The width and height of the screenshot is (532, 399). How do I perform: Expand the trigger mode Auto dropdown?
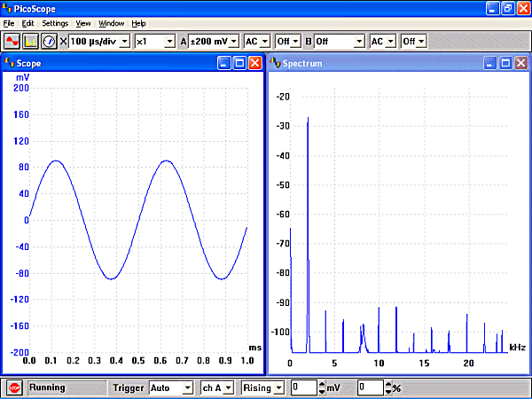[x=186, y=387]
